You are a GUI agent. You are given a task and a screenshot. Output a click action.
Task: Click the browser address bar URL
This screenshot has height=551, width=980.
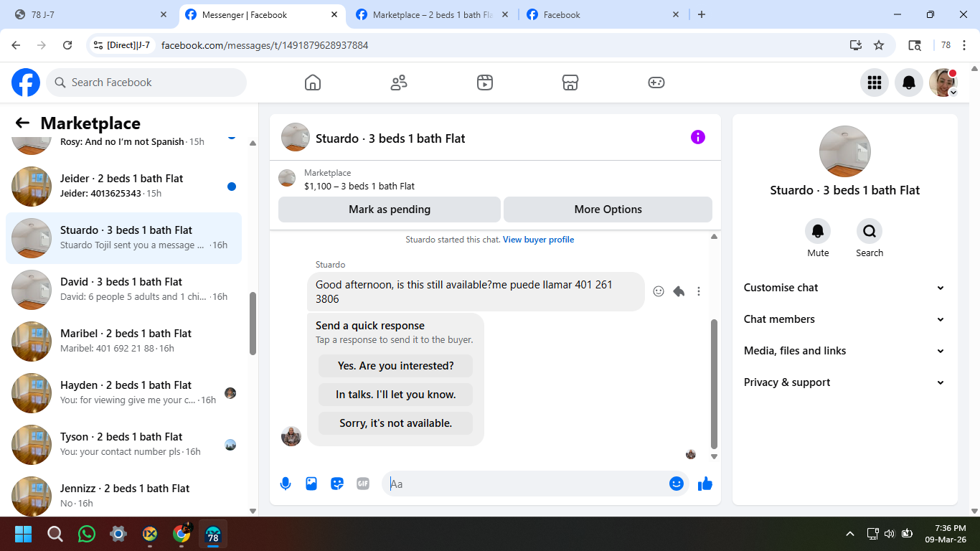pyautogui.click(x=265, y=45)
